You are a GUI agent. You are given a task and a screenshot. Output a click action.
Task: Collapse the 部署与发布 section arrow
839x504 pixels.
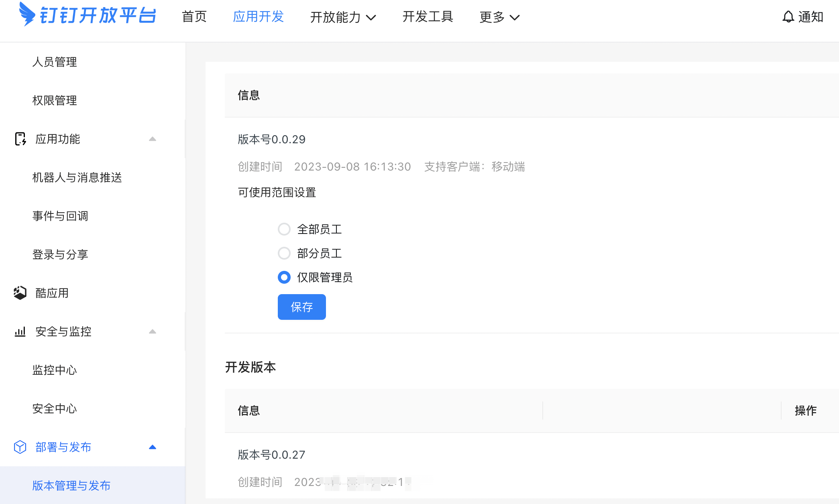tap(153, 447)
